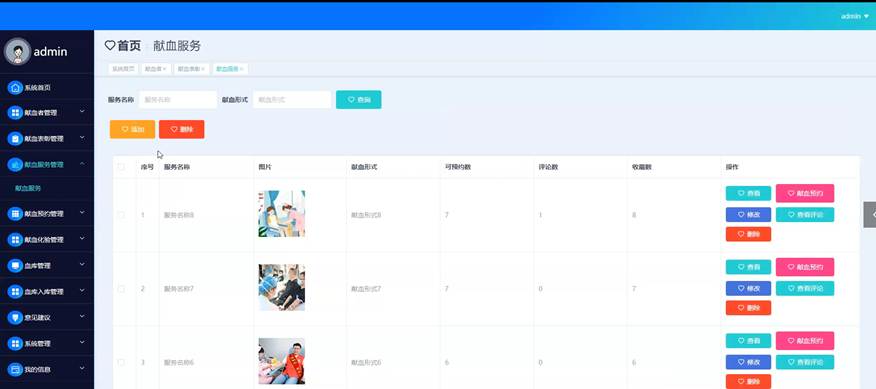Open the gray side-panel handle at right edge

tap(870, 215)
